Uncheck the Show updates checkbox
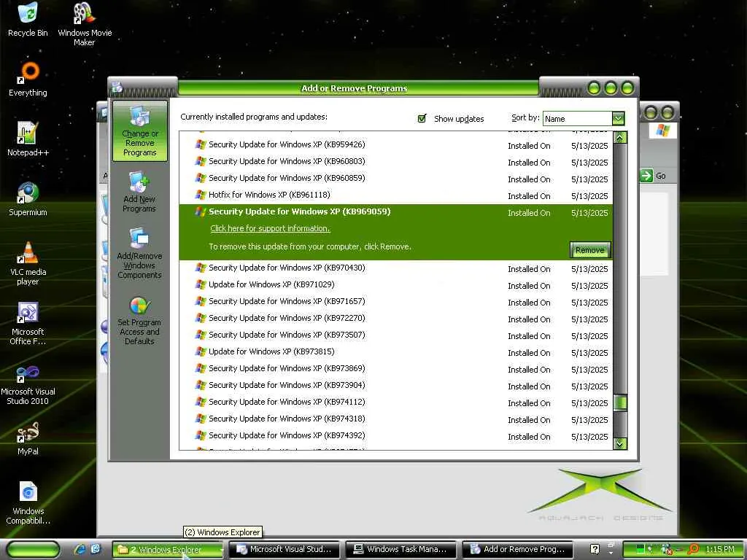 (x=422, y=119)
